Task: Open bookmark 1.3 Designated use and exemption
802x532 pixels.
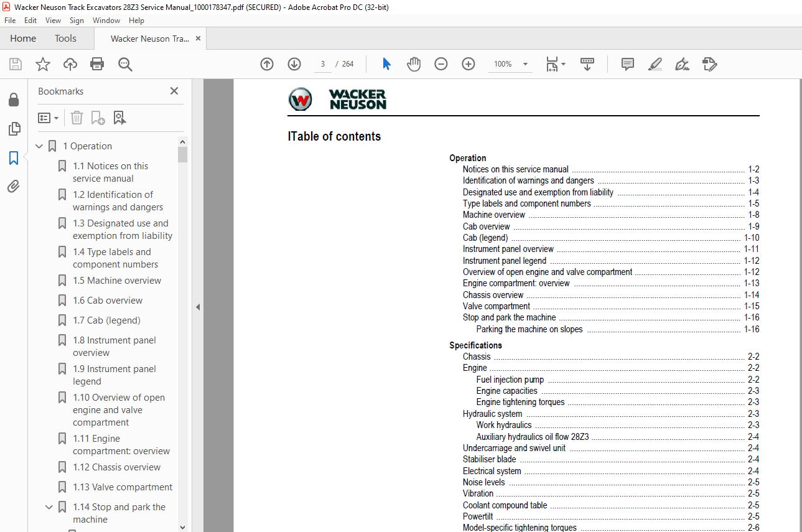Action: (123, 230)
